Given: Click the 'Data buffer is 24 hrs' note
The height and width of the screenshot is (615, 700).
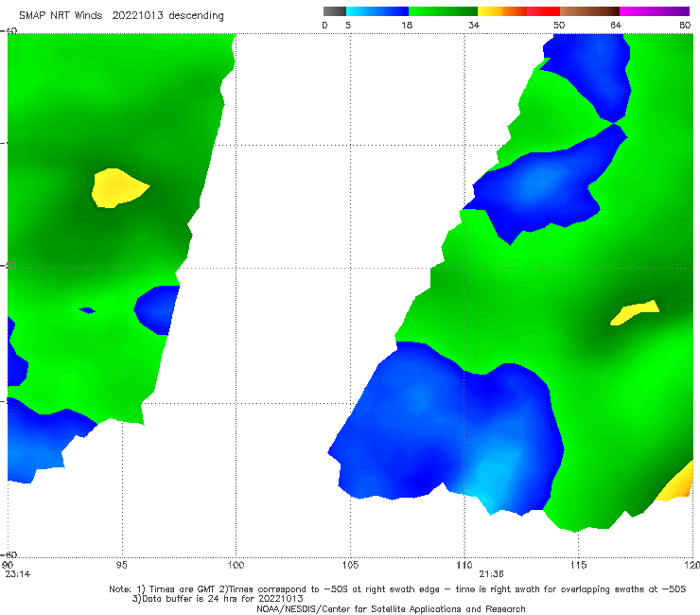Looking at the screenshot, I should click(x=218, y=599).
